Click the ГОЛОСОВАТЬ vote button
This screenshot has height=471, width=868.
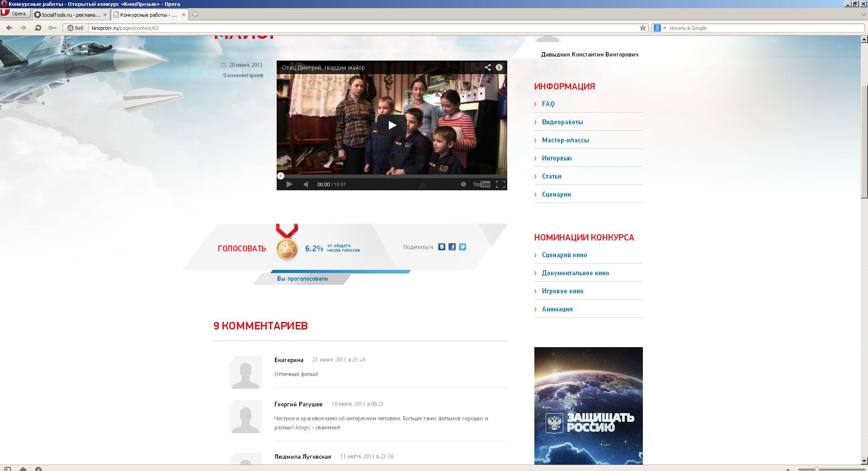click(242, 249)
